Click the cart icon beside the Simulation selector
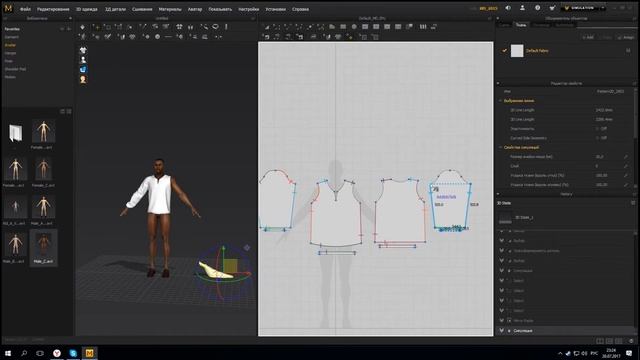640x360 pixels. pyautogui.click(x=552, y=8)
